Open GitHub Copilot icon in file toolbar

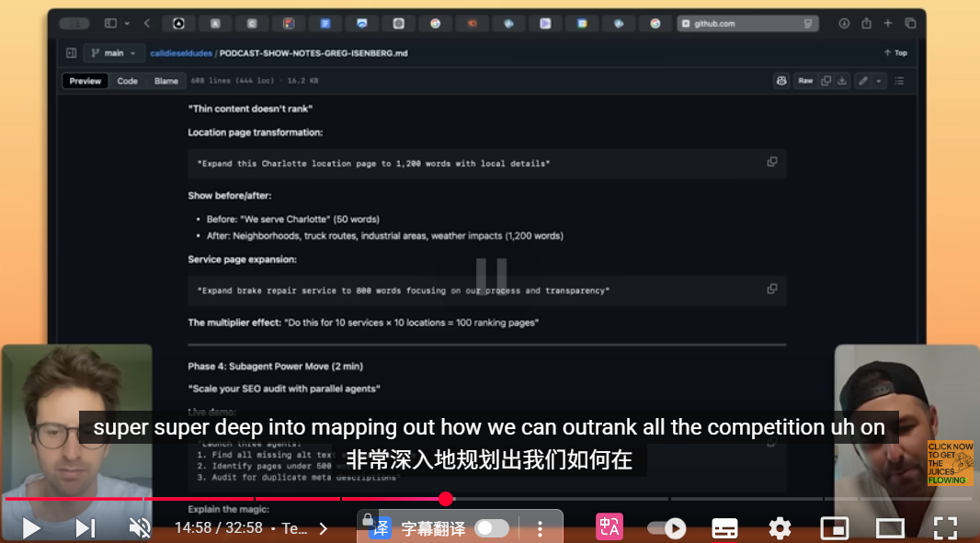click(781, 81)
